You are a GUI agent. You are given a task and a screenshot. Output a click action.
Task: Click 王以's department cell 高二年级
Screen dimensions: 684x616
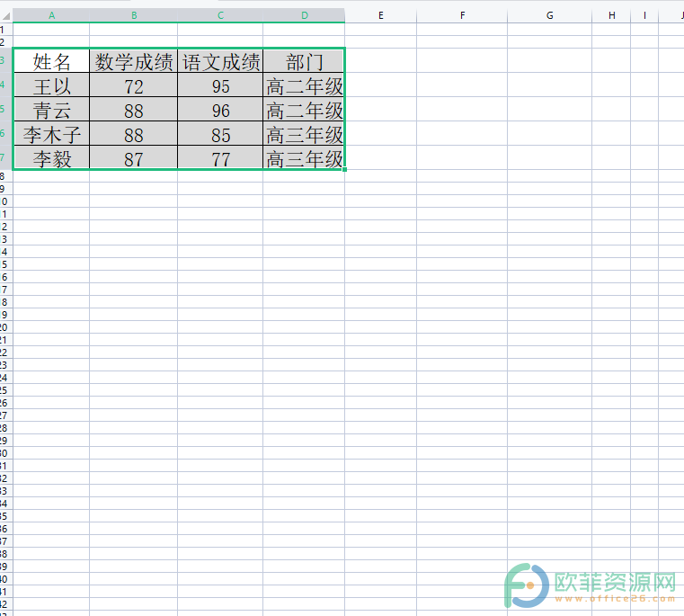(304, 85)
